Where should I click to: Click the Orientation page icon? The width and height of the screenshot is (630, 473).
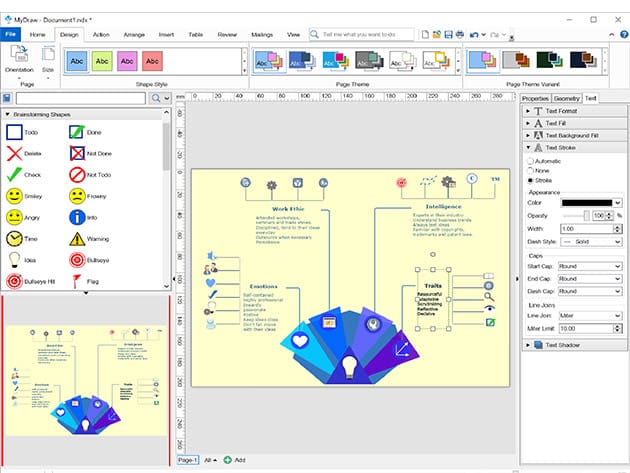pyautogui.click(x=19, y=59)
